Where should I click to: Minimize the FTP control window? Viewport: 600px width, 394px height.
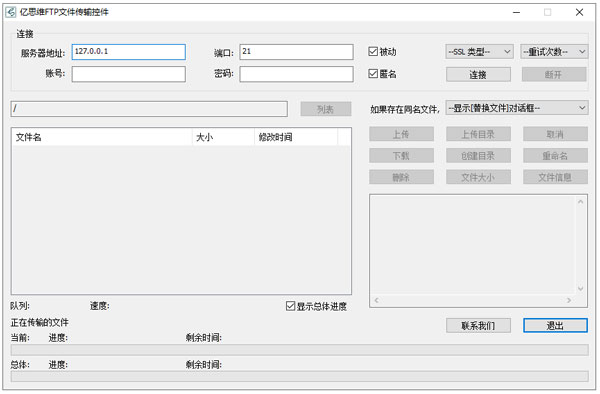click(x=516, y=12)
